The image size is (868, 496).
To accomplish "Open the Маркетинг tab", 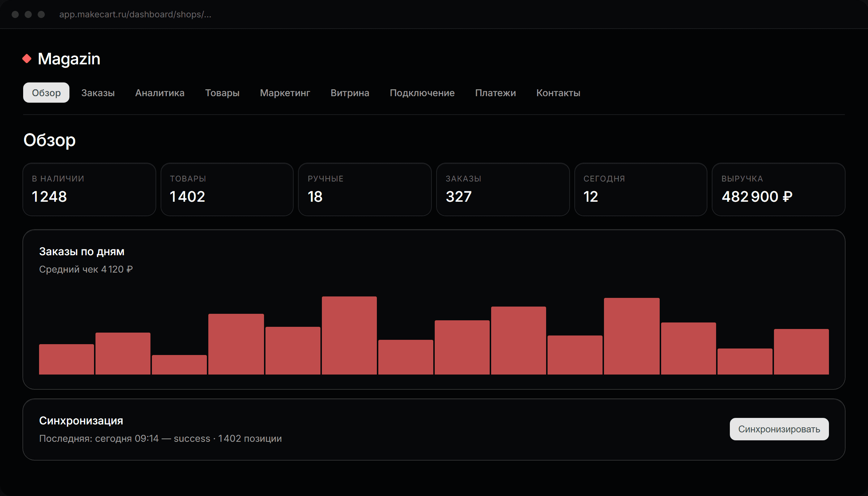I will point(285,93).
